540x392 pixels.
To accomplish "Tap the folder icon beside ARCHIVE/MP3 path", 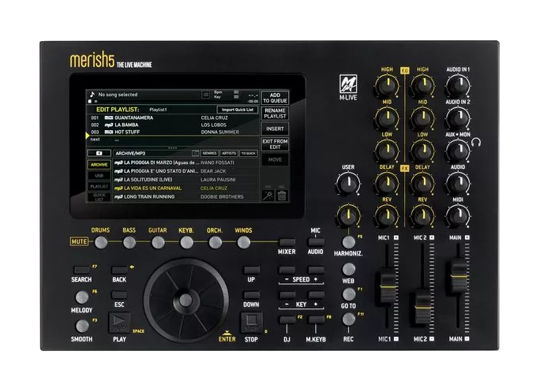I will (x=195, y=153).
